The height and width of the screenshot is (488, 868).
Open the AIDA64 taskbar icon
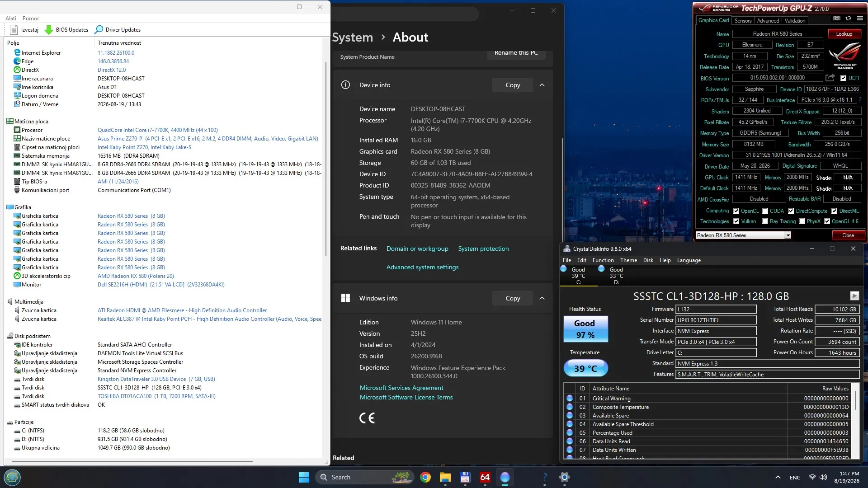click(x=485, y=477)
